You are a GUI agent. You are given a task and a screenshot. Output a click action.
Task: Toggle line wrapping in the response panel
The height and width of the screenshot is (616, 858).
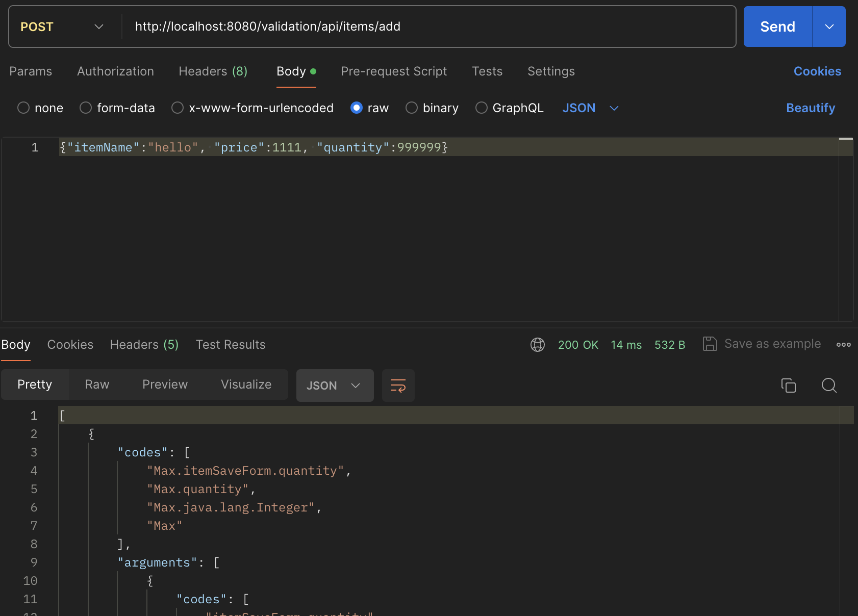pyautogui.click(x=398, y=386)
